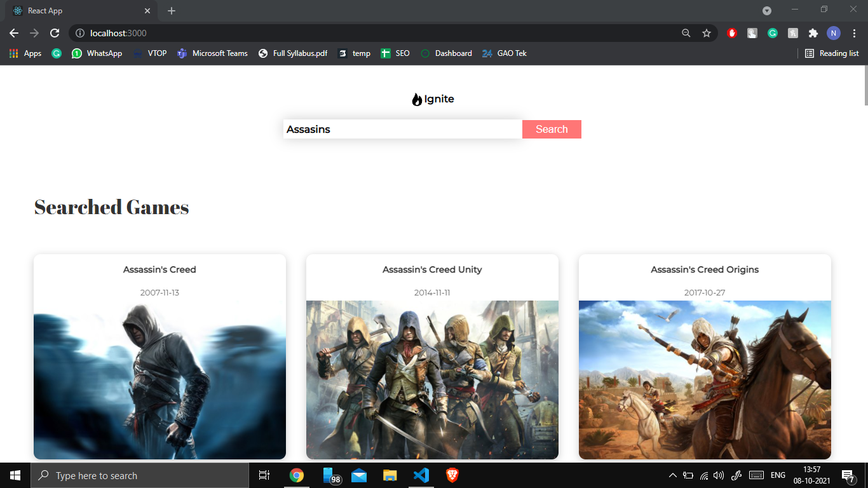Screen dimensions: 868x488
Task: Click the localhost:3000 address bar
Action: (381, 33)
